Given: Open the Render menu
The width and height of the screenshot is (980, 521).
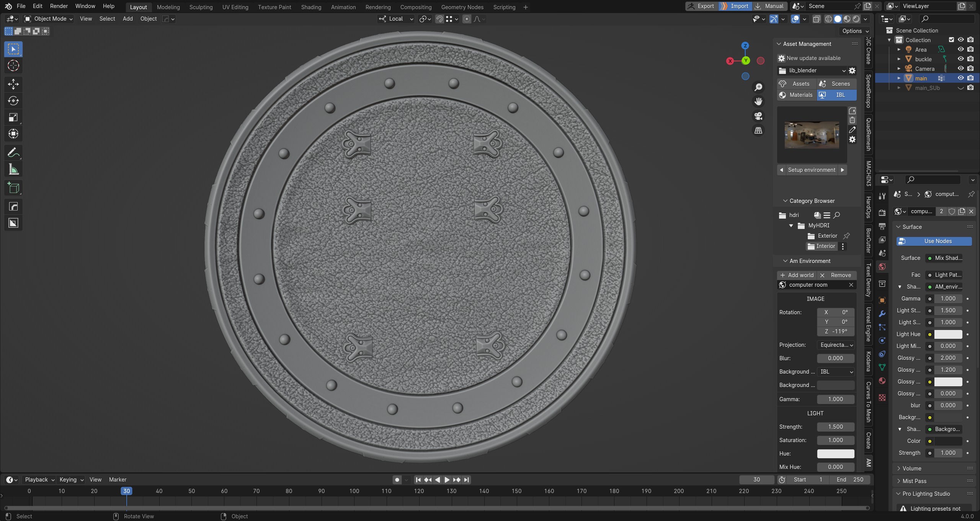Looking at the screenshot, I should [59, 6].
